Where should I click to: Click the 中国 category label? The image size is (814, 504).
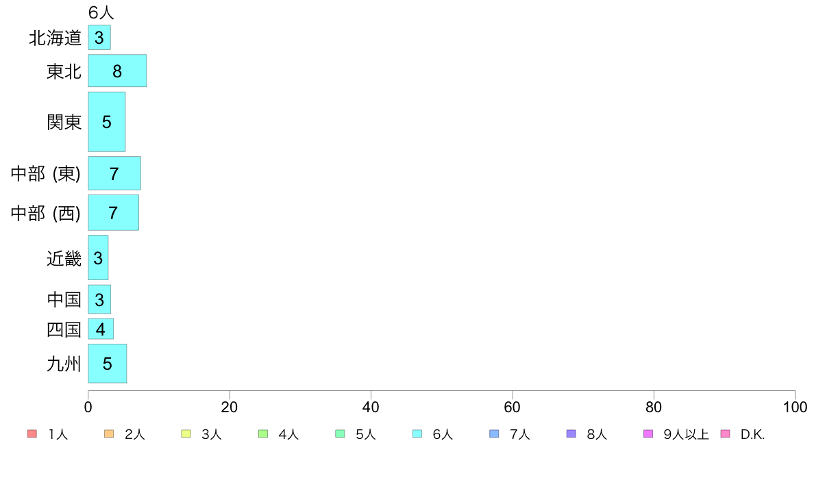pos(64,299)
